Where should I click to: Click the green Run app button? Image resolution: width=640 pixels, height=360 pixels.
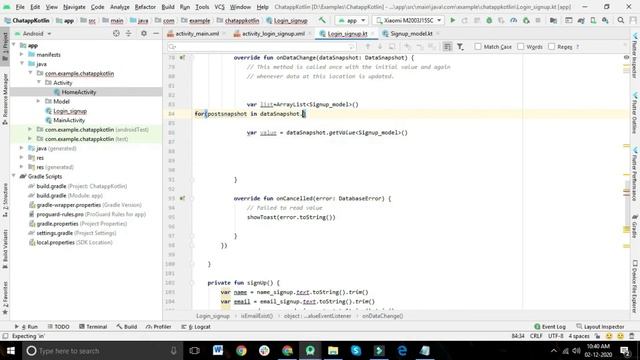coord(452,20)
